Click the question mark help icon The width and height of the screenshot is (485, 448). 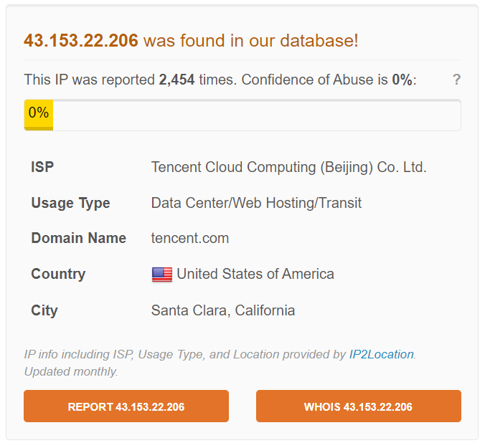click(x=456, y=80)
